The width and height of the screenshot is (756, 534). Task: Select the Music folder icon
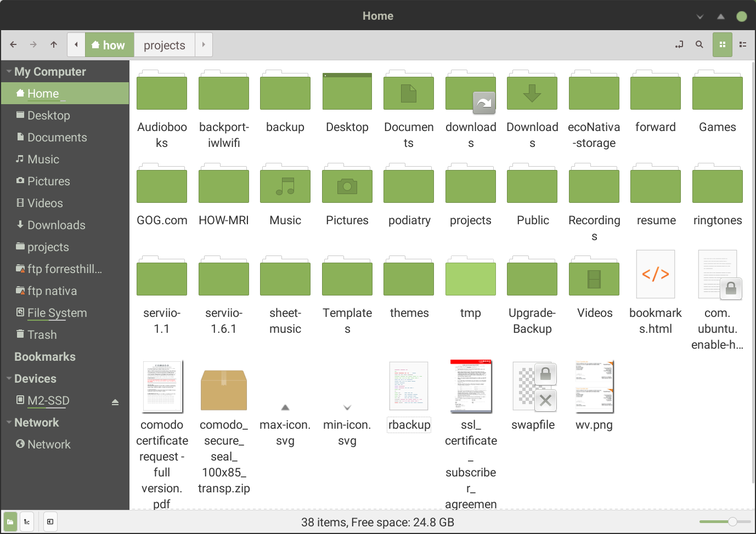[x=285, y=183]
